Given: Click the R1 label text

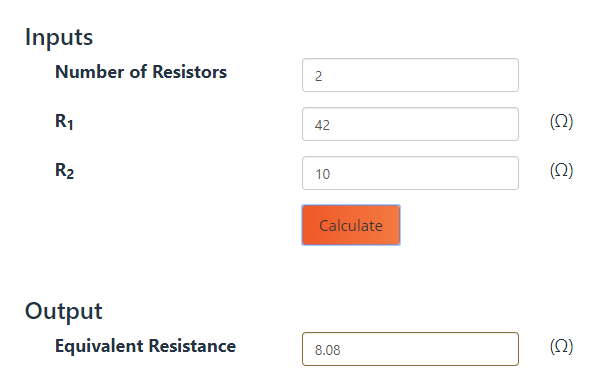Looking at the screenshot, I should click(64, 122).
